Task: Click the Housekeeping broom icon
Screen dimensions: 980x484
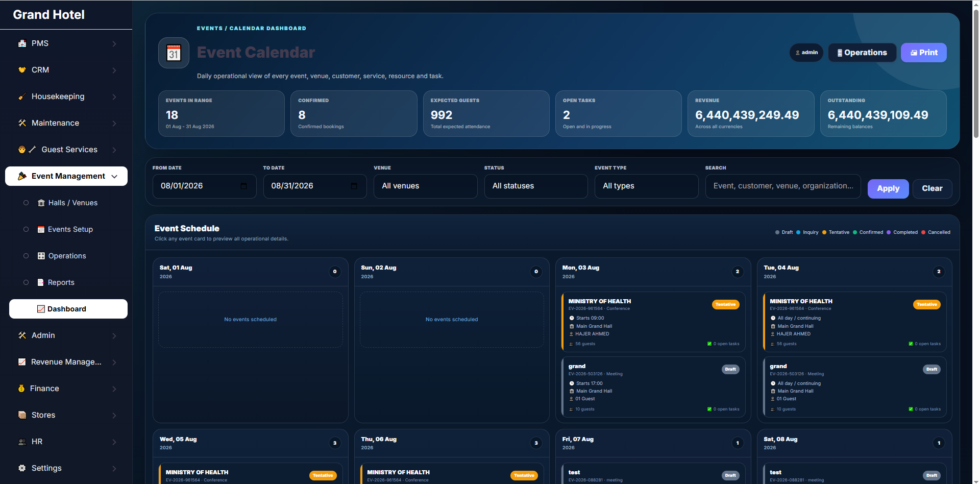Action: (22, 96)
